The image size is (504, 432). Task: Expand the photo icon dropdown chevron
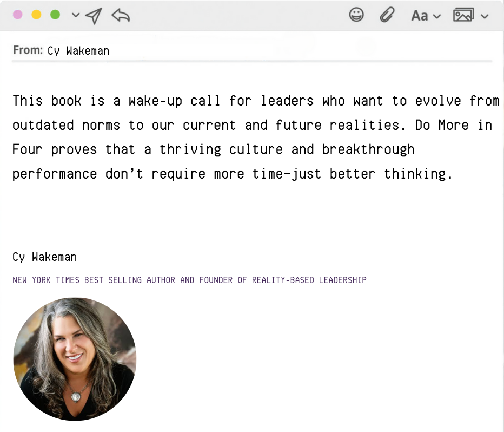tap(485, 16)
